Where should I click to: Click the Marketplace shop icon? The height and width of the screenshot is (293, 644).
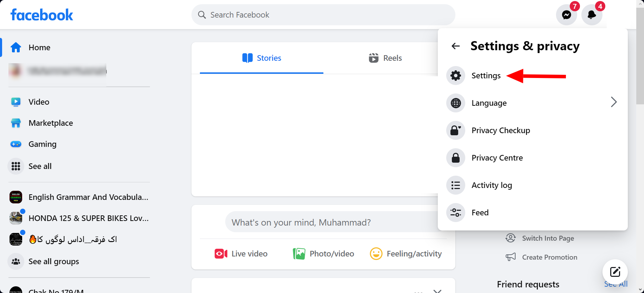click(x=16, y=123)
